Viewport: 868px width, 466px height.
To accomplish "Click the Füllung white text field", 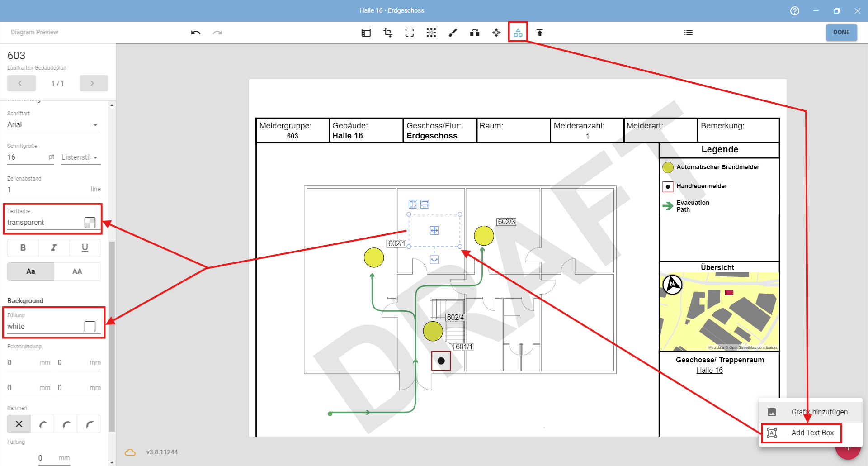I will (44, 327).
